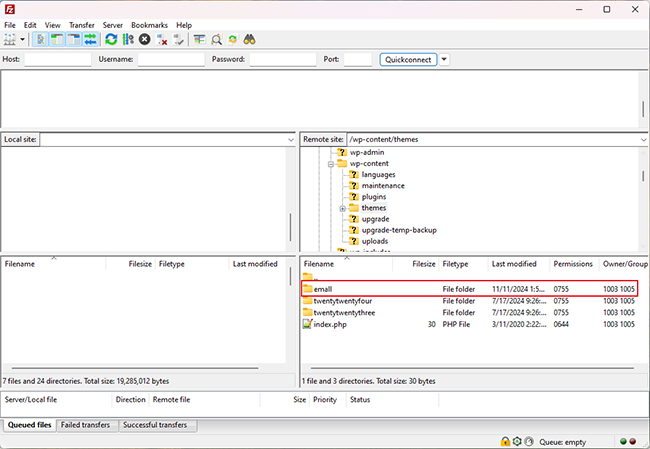
Task: Click the encryption lock icon in status bar
Action: tap(505, 441)
